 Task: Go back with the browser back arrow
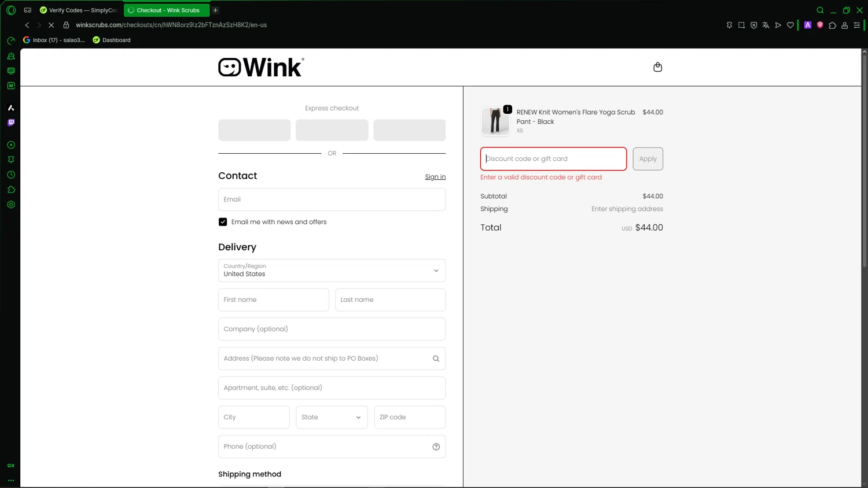(27, 25)
